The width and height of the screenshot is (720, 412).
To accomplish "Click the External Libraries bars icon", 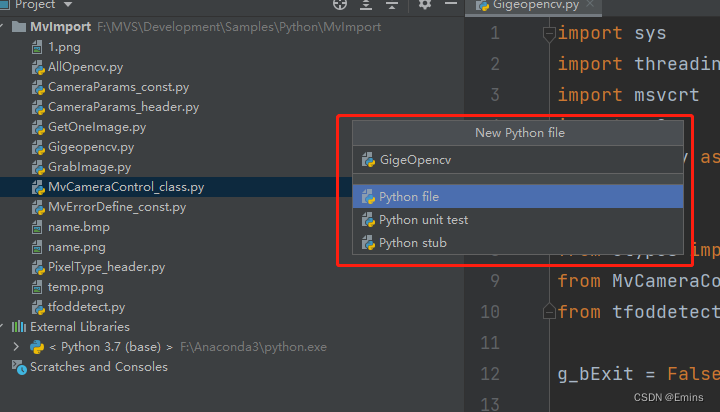I will (x=19, y=327).
